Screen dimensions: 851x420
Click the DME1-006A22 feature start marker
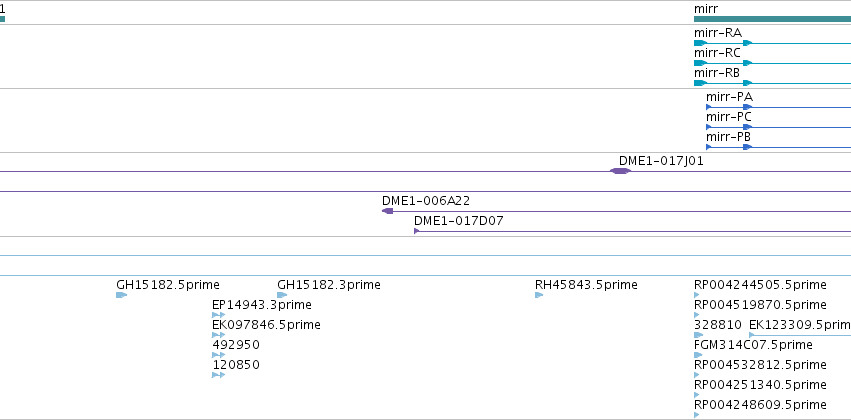coord(388,211)
